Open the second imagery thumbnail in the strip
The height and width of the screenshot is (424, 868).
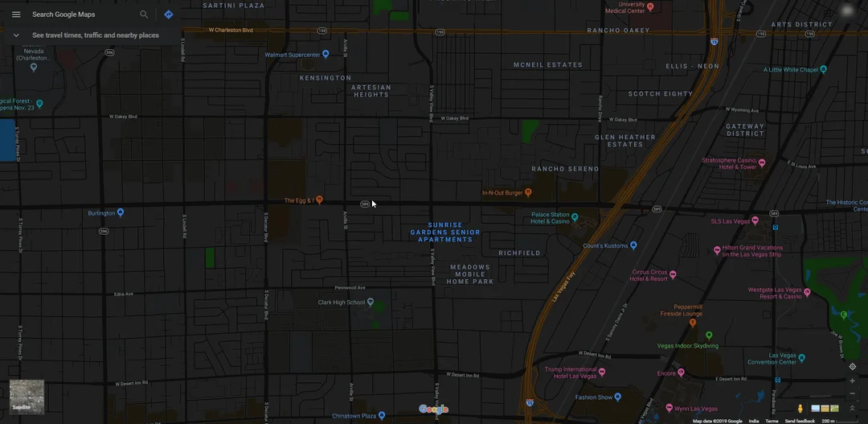(825, 409)
